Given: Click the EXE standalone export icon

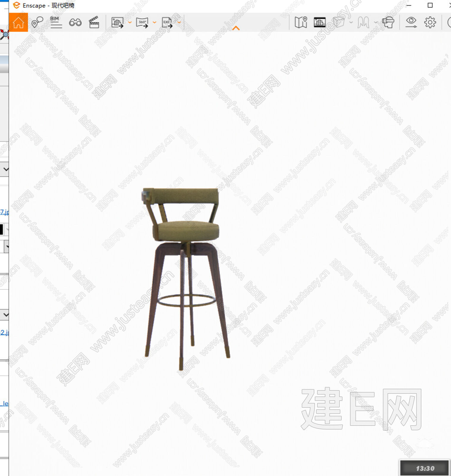Looking at the screenshot, I should click(167, 22).
